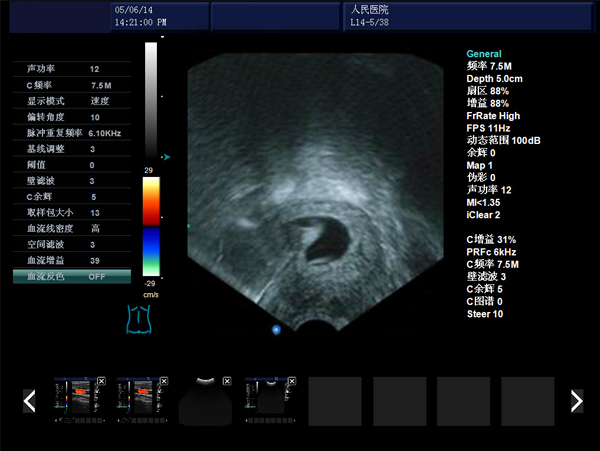Select the 脉冲重复频率 6.10KHz row
The image size is (600, 451).
pos(71,132)
